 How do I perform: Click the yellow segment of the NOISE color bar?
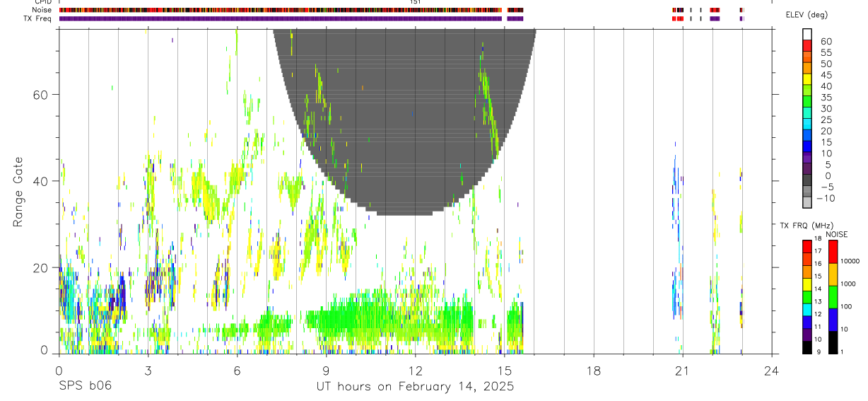(x=833, y=274)
